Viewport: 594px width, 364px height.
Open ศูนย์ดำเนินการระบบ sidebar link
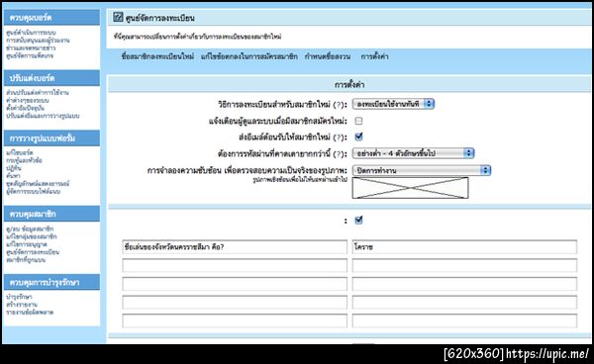click(31, 33)
